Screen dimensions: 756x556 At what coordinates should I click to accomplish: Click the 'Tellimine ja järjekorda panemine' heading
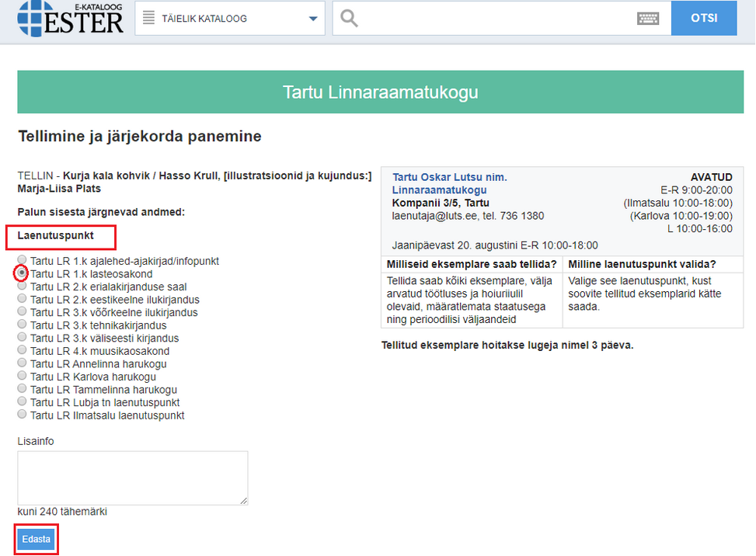tap(140, 137)
